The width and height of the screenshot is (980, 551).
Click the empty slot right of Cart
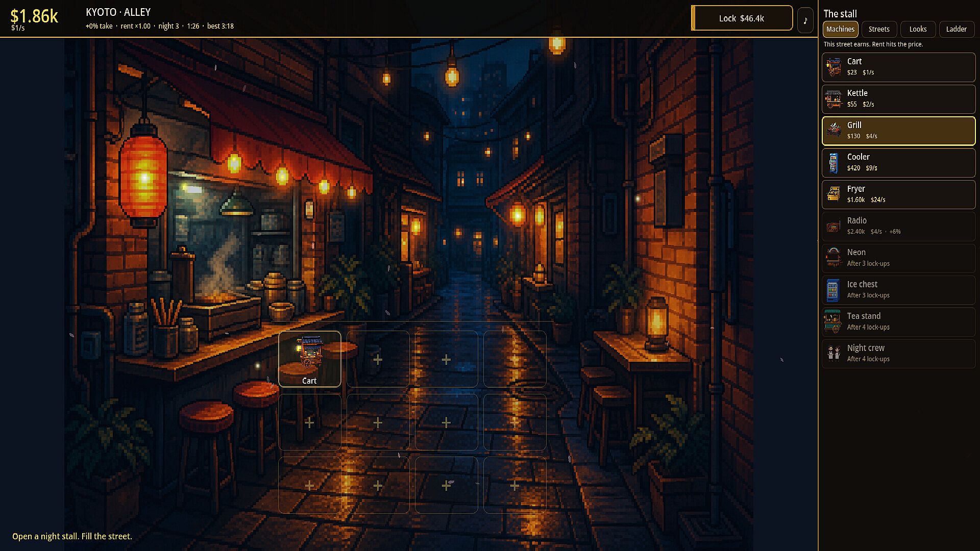[378, 359]
